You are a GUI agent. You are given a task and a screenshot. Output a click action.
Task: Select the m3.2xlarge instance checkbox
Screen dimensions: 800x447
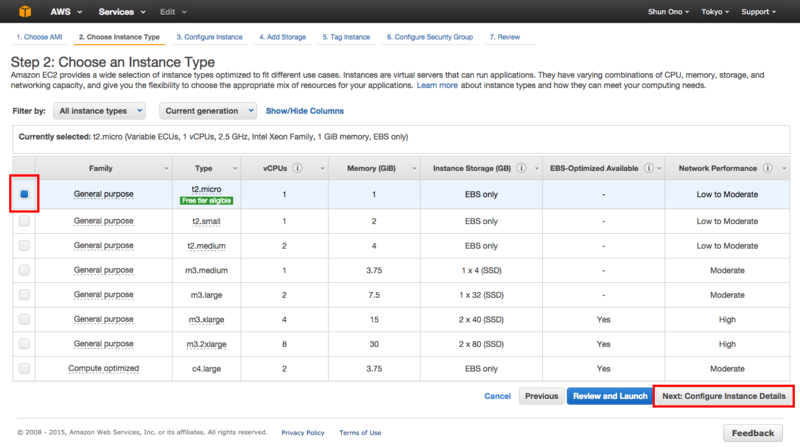click(x=24, y=343)
